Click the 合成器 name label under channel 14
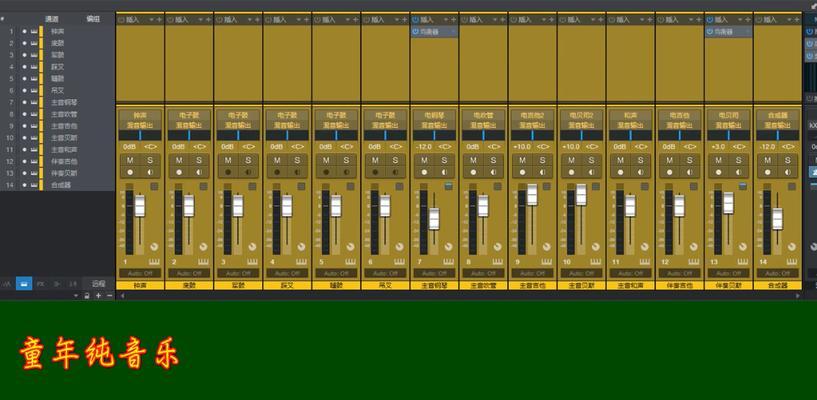The width and height of the screenshot is (817, 400). click(x=777, y=285)
